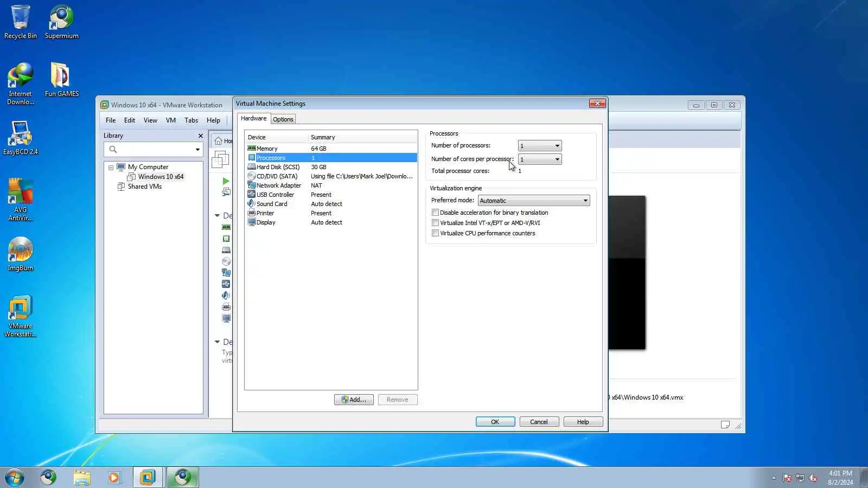Viewport: 868px width, 488px height.
Task: Open the VM menu in VMware Workstation
Action: point(171,120)
